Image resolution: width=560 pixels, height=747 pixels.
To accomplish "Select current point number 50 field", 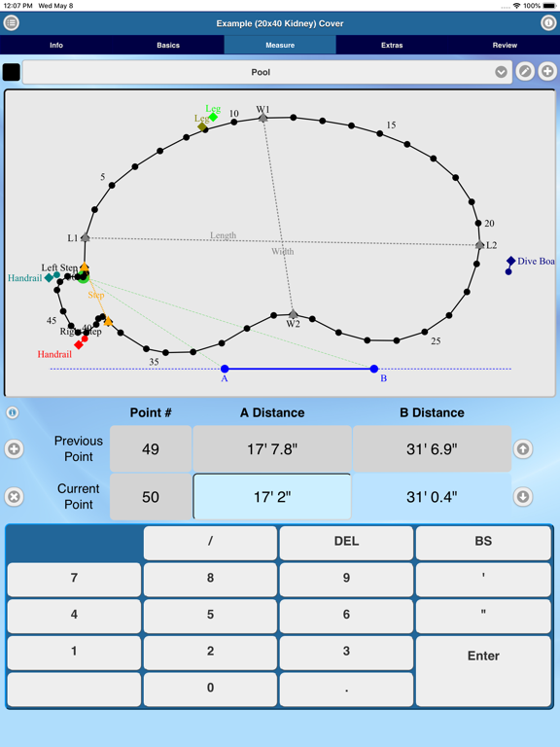I will (151, 497).
